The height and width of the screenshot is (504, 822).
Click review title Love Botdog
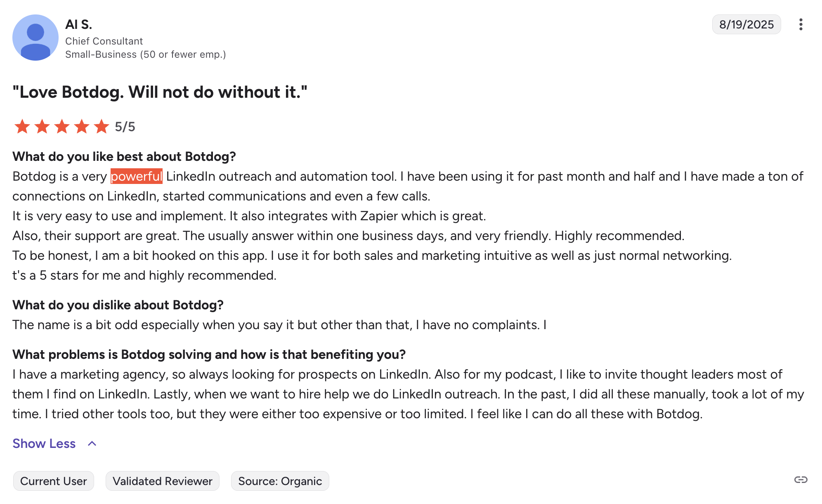[x=160, y=92]
